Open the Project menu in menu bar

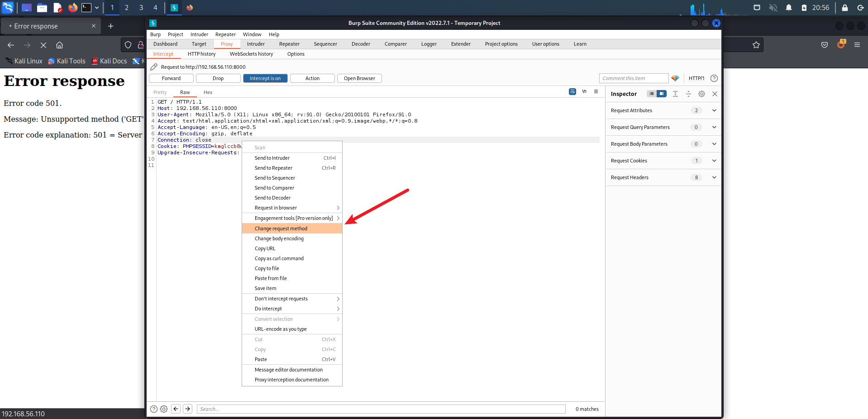[175, 34]
